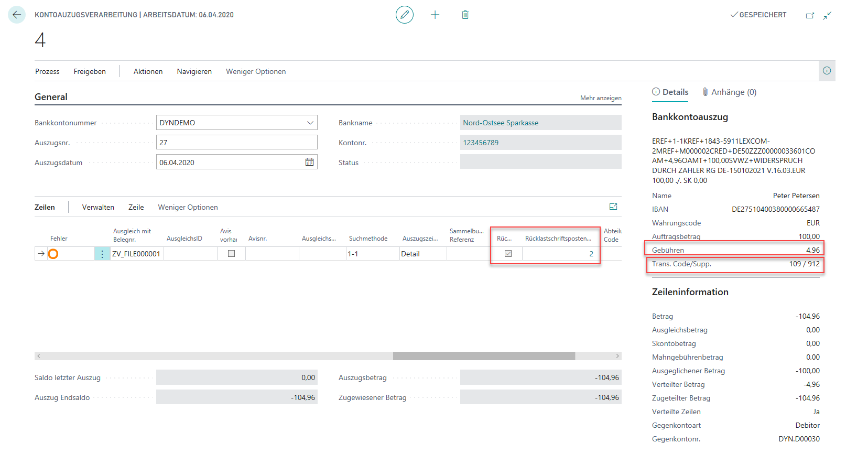Open the Nord-Ostsee Sparkasse bank link
Image resolution: width=868 pixels, height=454 pixels.
click(x=501, y=123)
